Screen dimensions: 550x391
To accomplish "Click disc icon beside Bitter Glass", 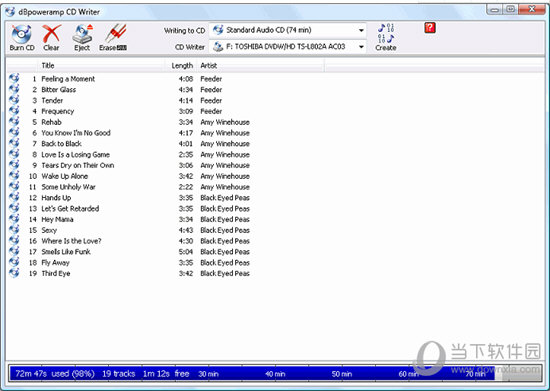I will coord(14,89).
